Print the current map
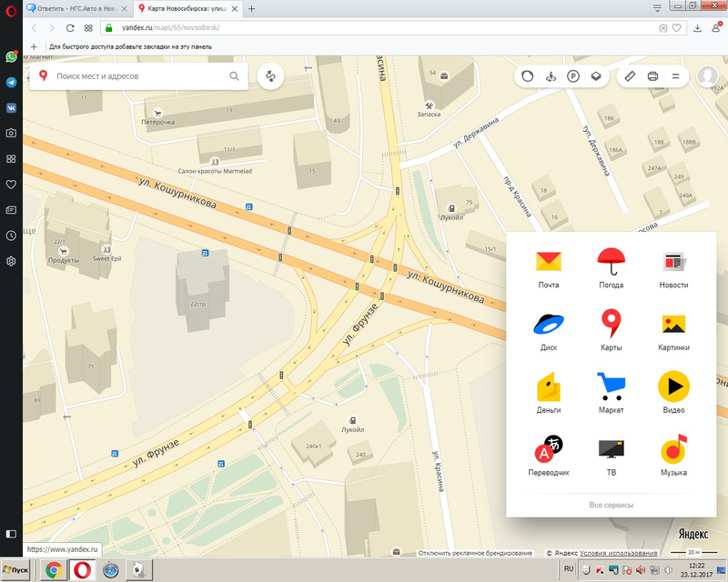Screen dimensions: 728x582 click(x=652, y=77)
